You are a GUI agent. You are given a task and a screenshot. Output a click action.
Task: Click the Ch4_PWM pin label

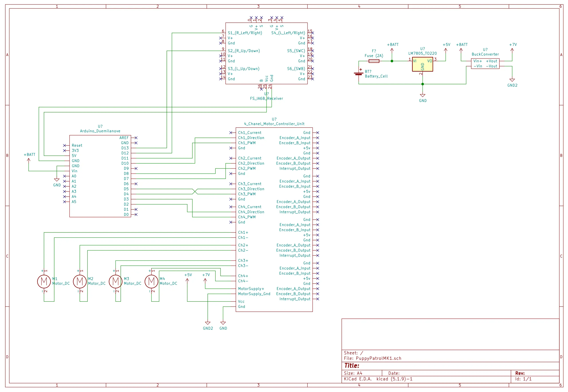click(247, 217)
